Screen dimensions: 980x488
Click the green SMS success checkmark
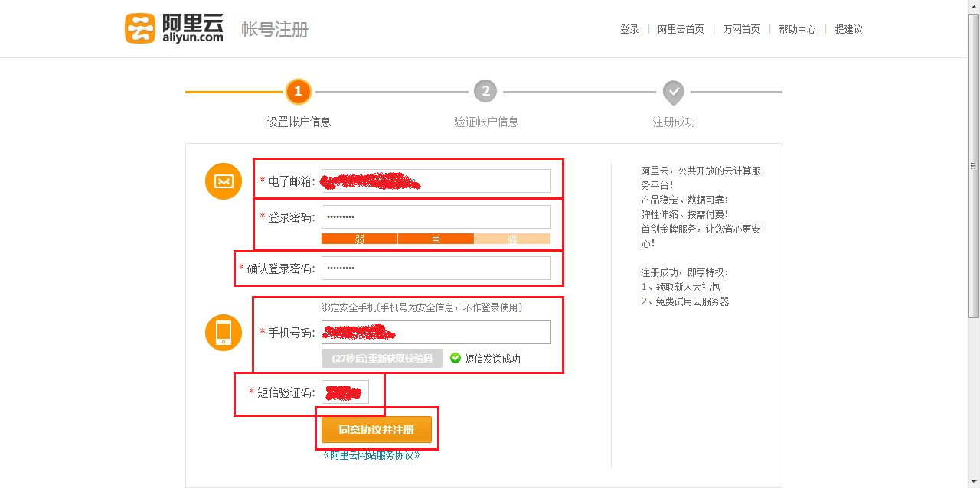456,358
